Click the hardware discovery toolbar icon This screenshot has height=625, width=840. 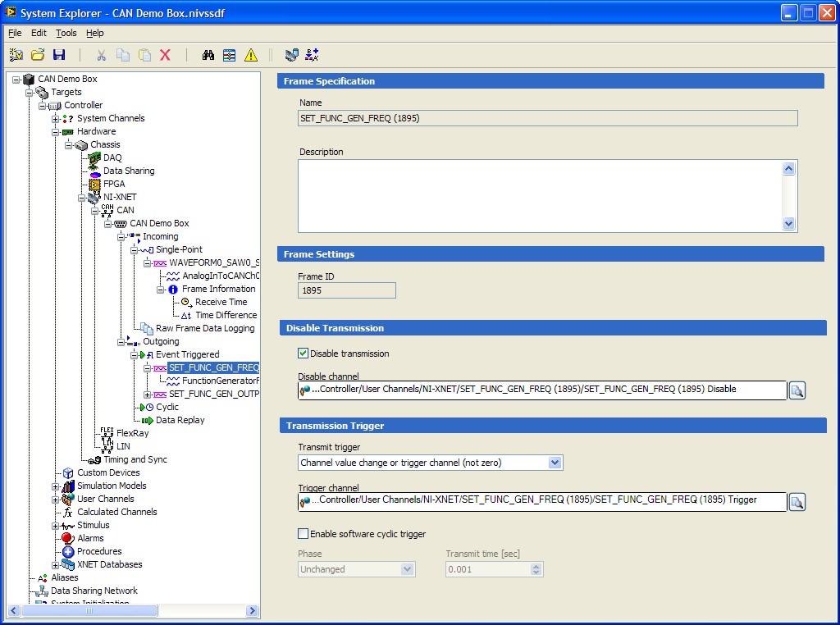click(x=292, y=55)
